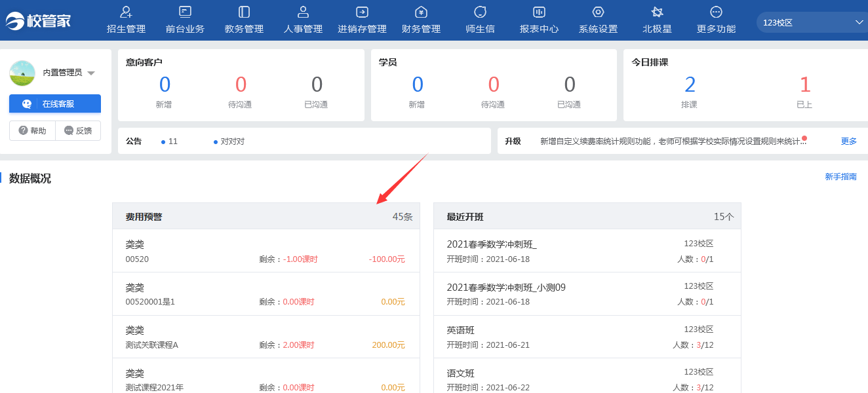The width and height of the screenshot is (868, 393).
Task: Open 人事管理 icon in top navigation
Action: pos(303,12)
